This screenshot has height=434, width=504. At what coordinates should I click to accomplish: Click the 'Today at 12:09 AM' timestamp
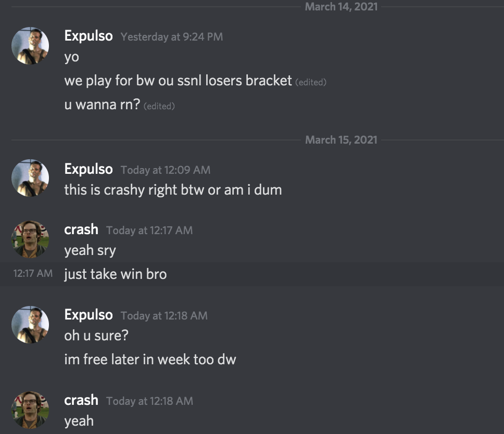166,170
